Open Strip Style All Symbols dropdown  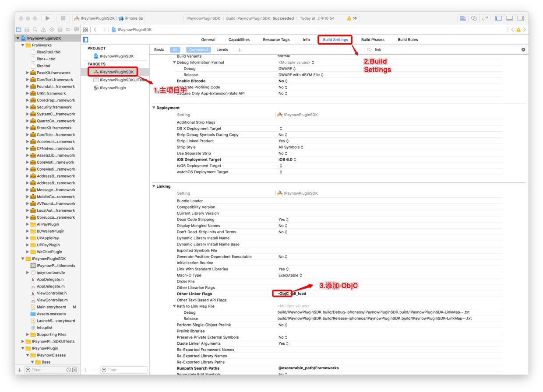click(x=291, y=147)
